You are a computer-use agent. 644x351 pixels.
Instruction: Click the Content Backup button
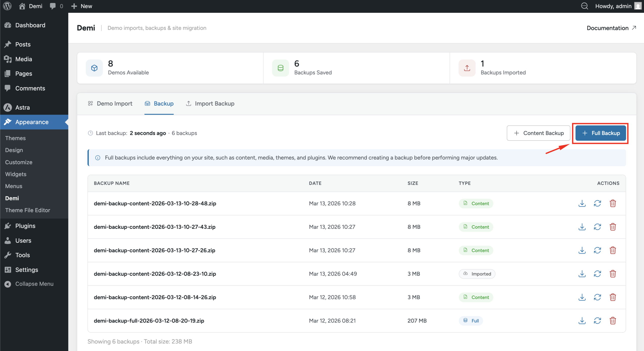[x=538, y=133]
